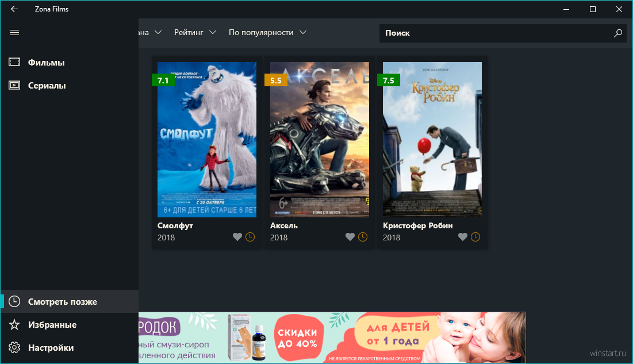Screen dimensions: 633x364
Task: Click the Аксель title text
Action: pos(284,225)
